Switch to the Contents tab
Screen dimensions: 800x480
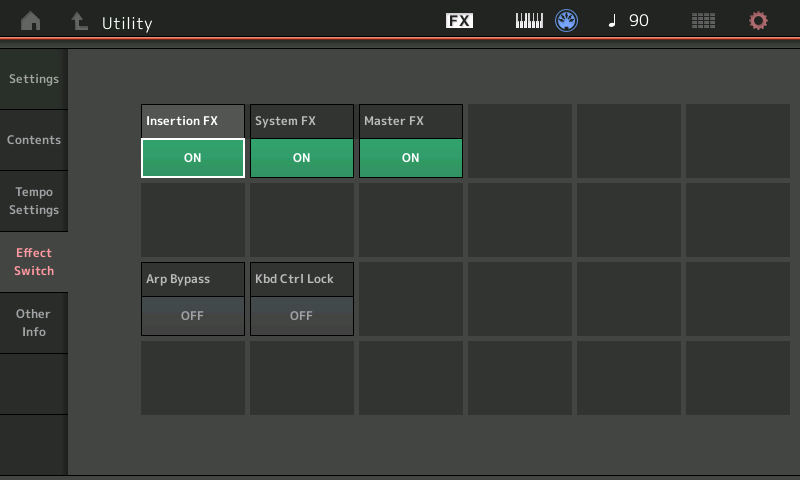click(x=34, y=140)
